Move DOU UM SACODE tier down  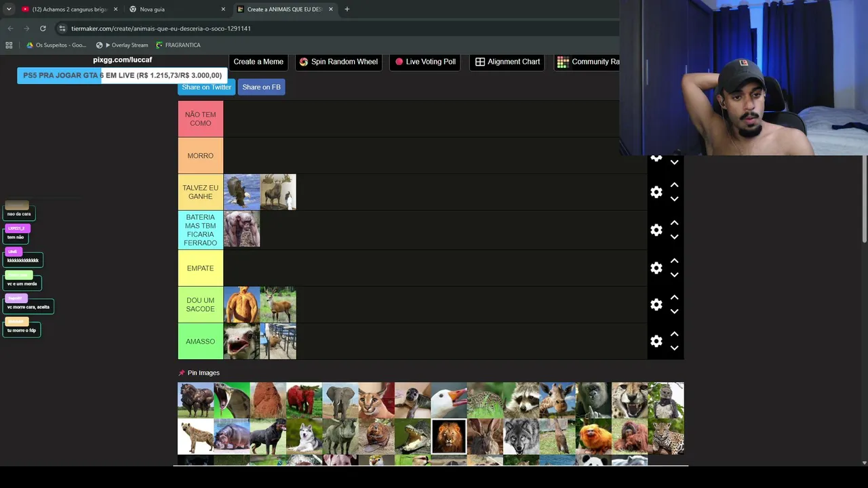(674, 311)
